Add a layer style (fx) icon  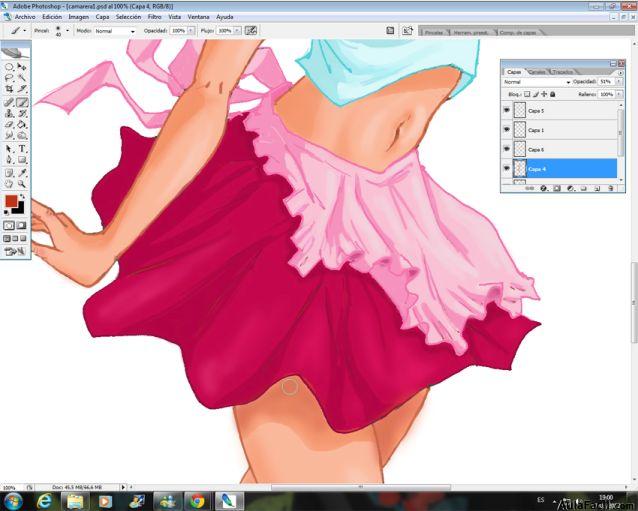pos(543,188)
